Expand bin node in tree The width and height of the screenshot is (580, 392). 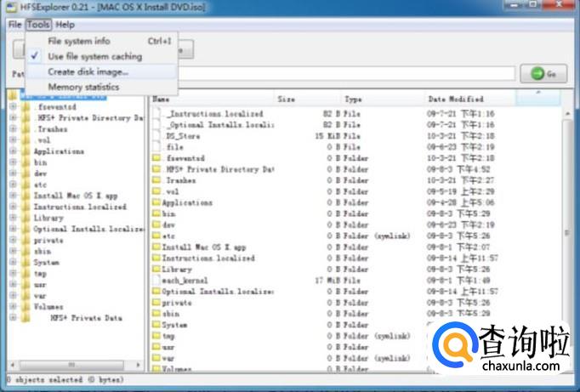[x=14, y=162]
